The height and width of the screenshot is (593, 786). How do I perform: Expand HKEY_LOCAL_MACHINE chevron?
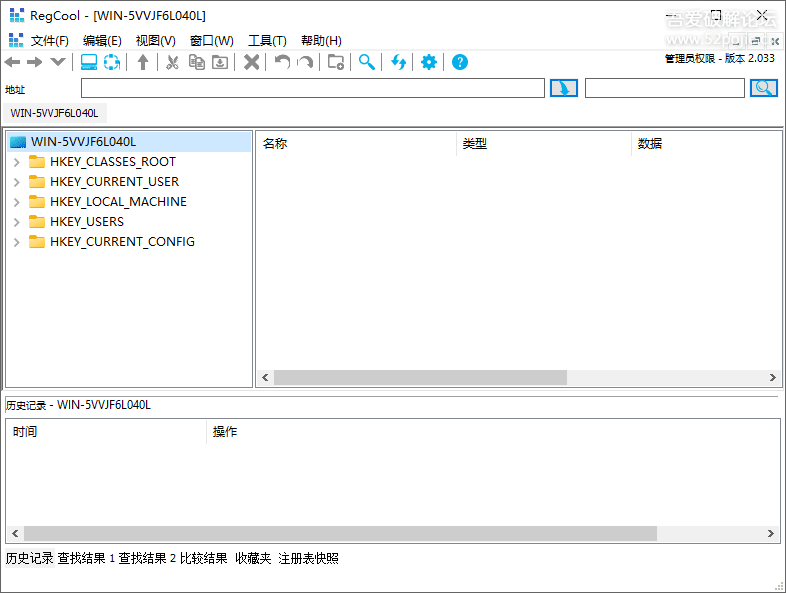pos(17,202)
